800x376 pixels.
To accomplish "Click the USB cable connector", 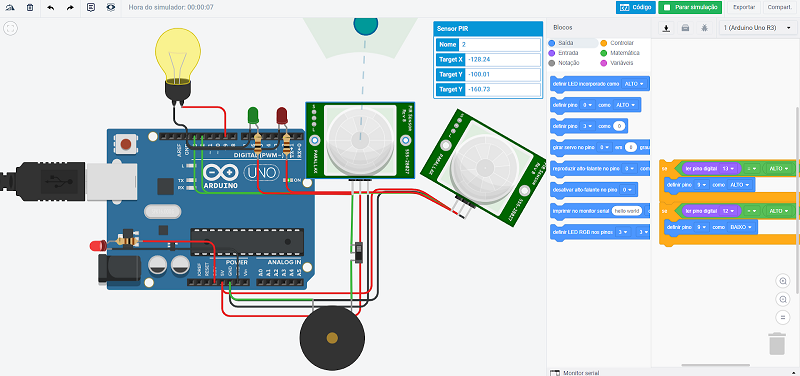I will [x=69, y=181].
